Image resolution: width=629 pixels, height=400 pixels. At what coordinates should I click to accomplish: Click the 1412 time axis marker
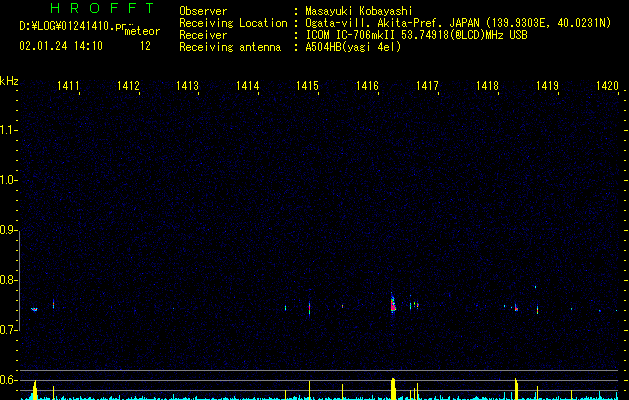tap(128, 85)
